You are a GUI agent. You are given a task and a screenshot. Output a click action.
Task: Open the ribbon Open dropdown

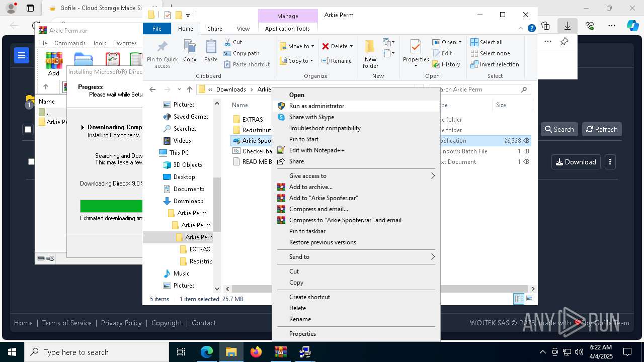tap(447, 42)
